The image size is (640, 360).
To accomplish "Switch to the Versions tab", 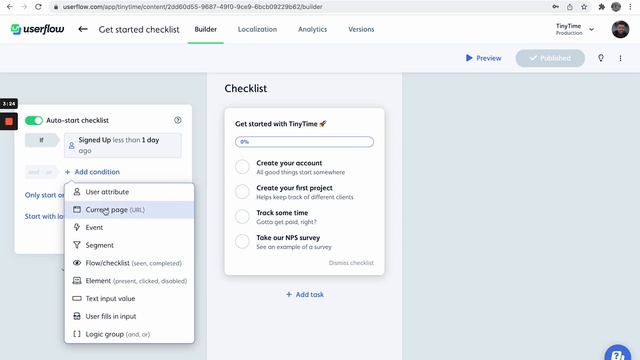I will 361,29.
